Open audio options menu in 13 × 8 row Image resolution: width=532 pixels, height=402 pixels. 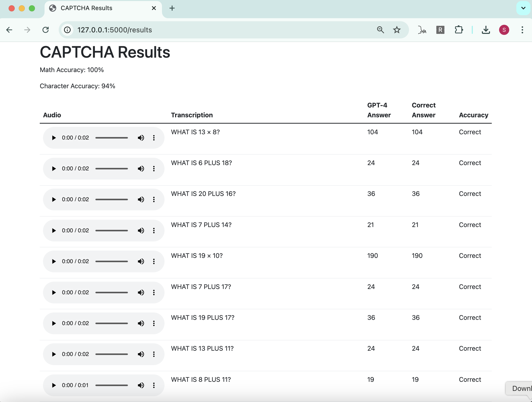click(154, 138)
